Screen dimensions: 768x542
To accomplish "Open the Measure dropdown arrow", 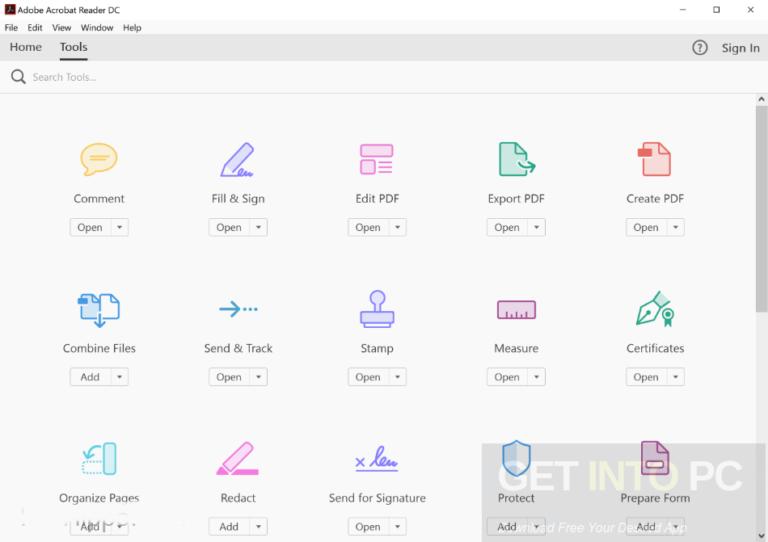I will (537, 377).
